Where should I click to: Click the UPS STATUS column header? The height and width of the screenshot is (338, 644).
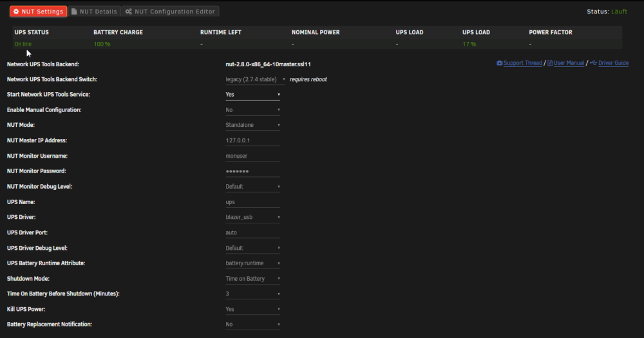[x=32, y=32]
